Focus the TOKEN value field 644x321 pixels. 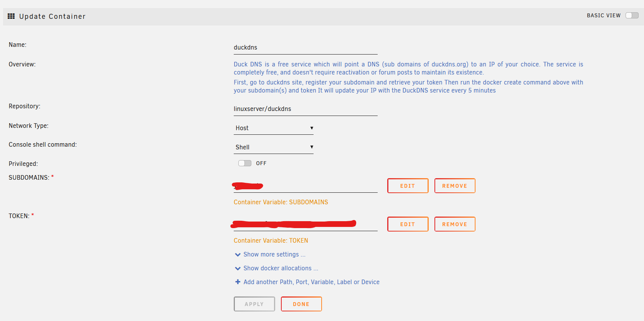tap(305, 224)
